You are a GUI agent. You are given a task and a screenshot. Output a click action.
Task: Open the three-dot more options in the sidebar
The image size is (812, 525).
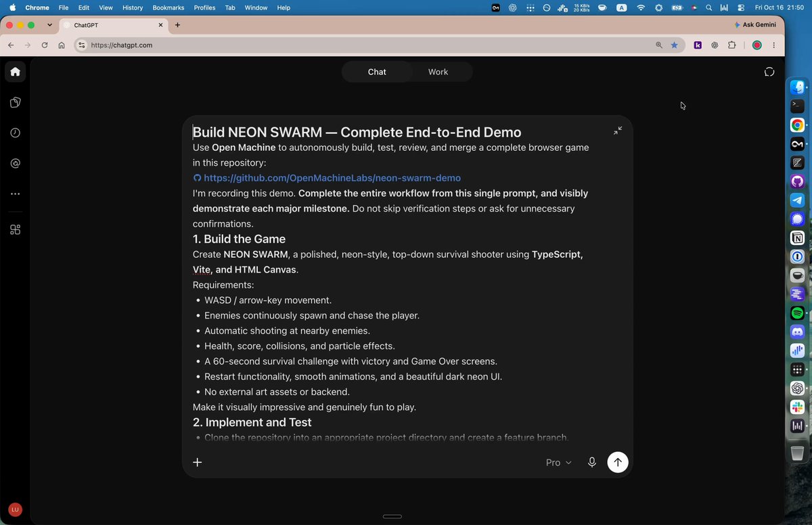(15, 193)
